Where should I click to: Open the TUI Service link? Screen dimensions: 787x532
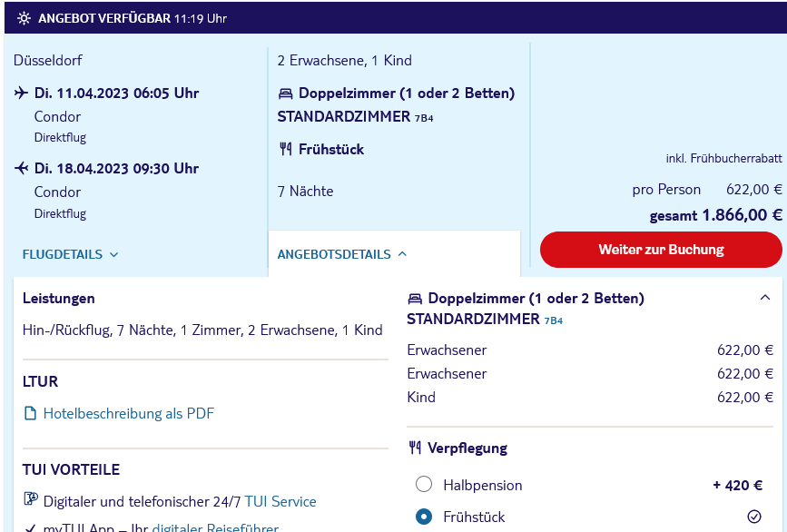pyautogui.click(x=280, y=501)
